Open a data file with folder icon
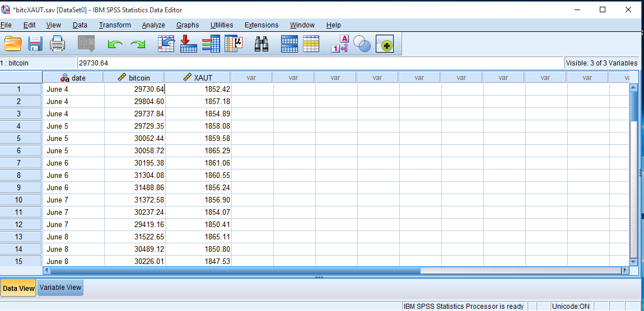 click(13, 44)
